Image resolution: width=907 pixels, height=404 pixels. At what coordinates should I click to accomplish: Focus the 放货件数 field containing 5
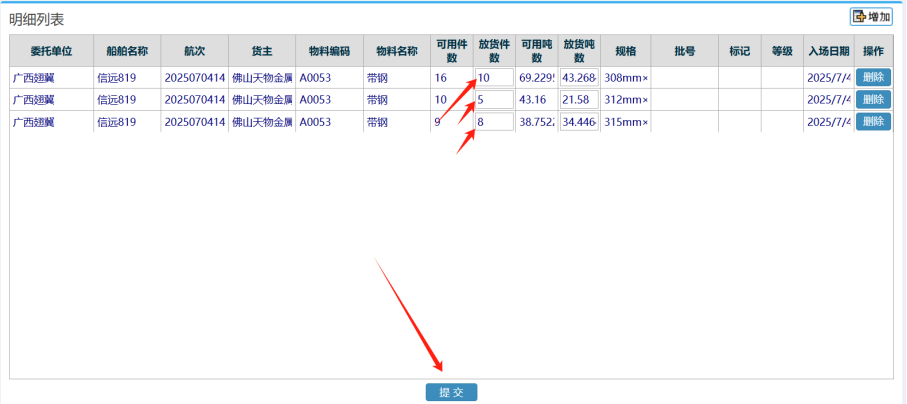(x=494, y=99)
